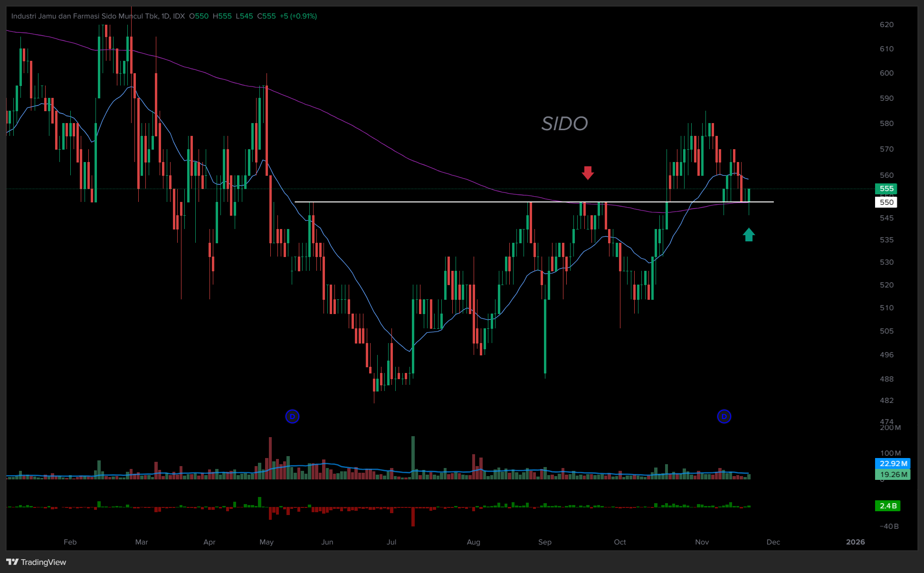Click the 482 label on price scale
The image size is (924, 573).
pyautogui.click(x=886, y=401)
